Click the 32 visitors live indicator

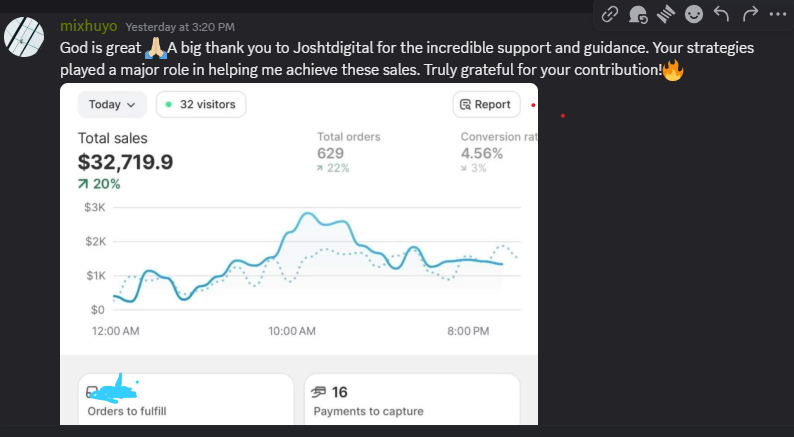(x=201, y=104)
